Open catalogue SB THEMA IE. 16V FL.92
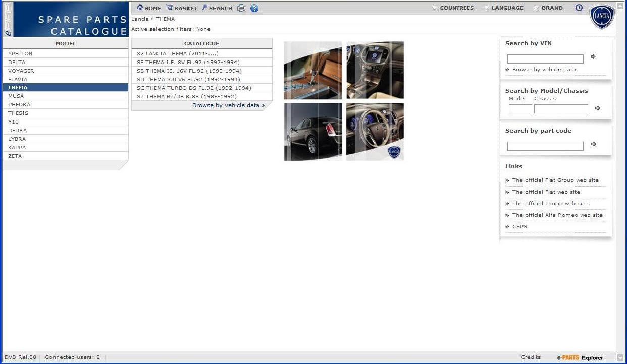Image resolution: width=627 pixels, height=364 pixels. (x=202, y=71)
